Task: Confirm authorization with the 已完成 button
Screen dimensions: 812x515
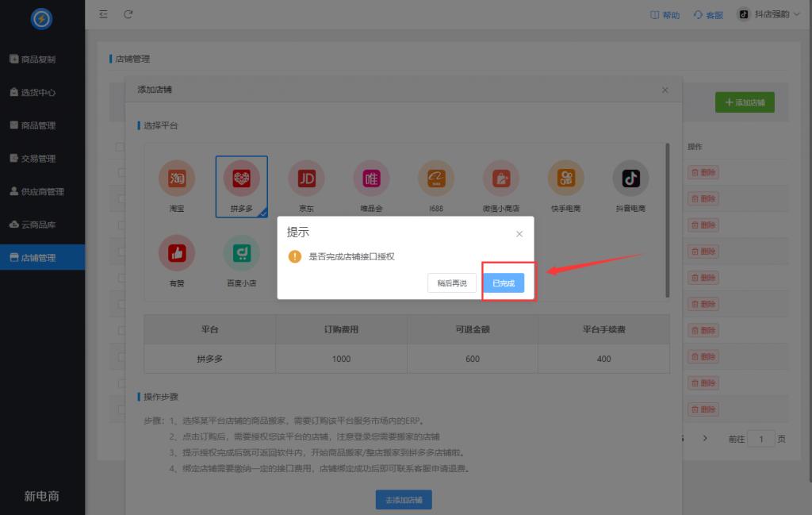Action: [x=504, y=282]
